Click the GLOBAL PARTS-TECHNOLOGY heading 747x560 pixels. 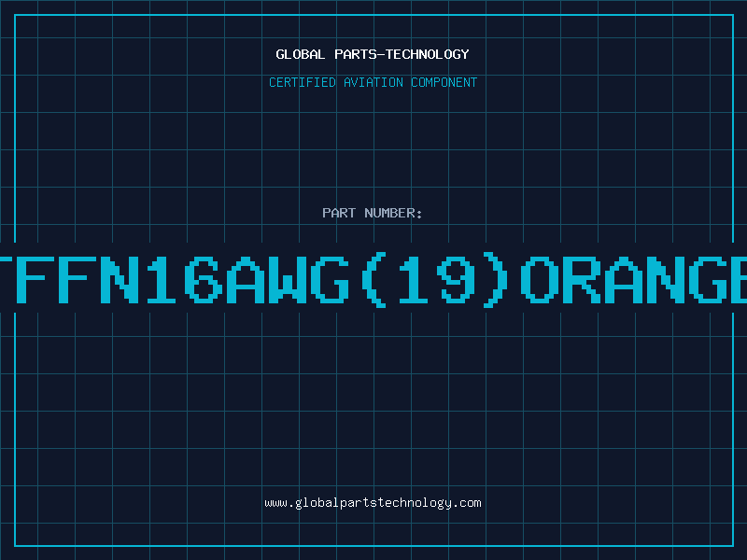pyautogui.click(x=373, y=54)
